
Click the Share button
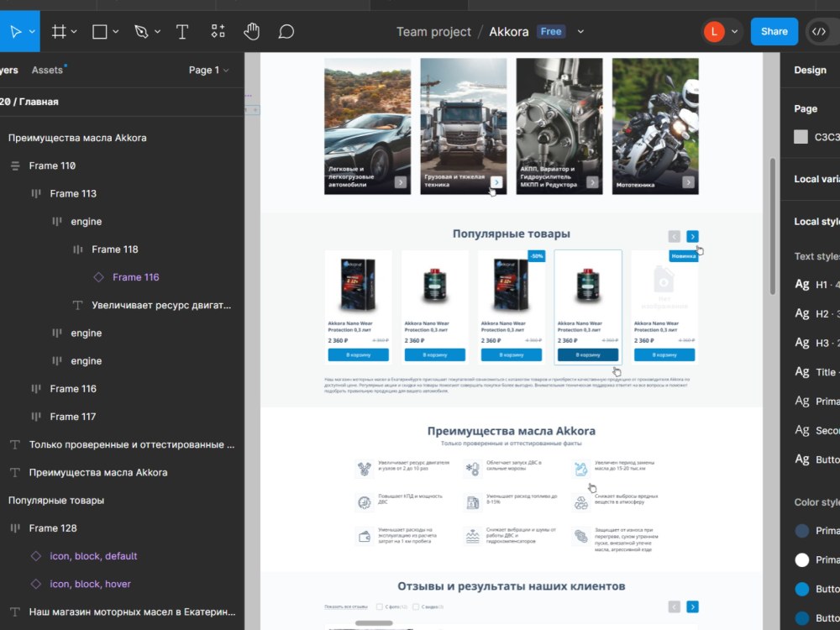(x=774, y=32)
